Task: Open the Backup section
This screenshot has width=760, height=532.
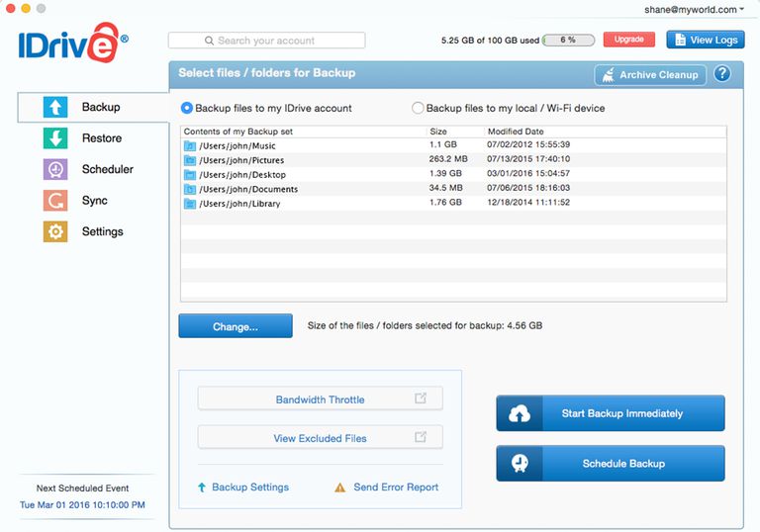Action: tap(93, 107)
